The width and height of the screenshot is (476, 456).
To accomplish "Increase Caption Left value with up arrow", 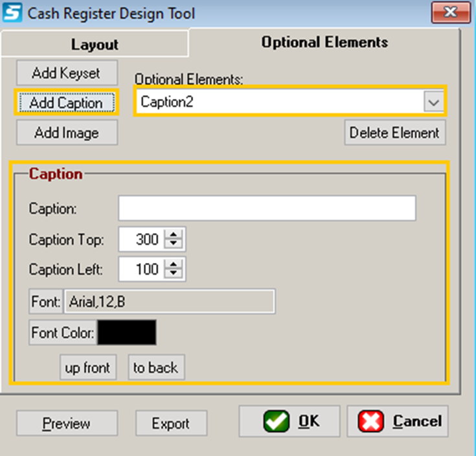I will (174, 264).
